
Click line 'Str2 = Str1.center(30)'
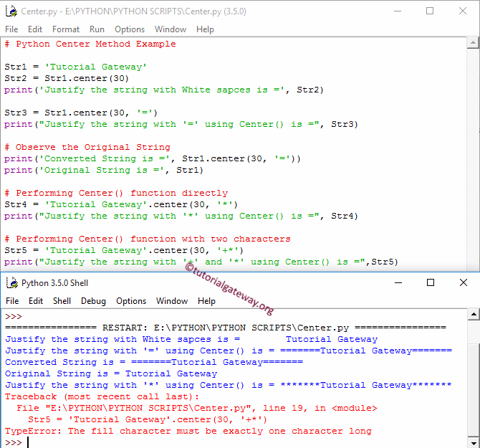coord(67,78)
